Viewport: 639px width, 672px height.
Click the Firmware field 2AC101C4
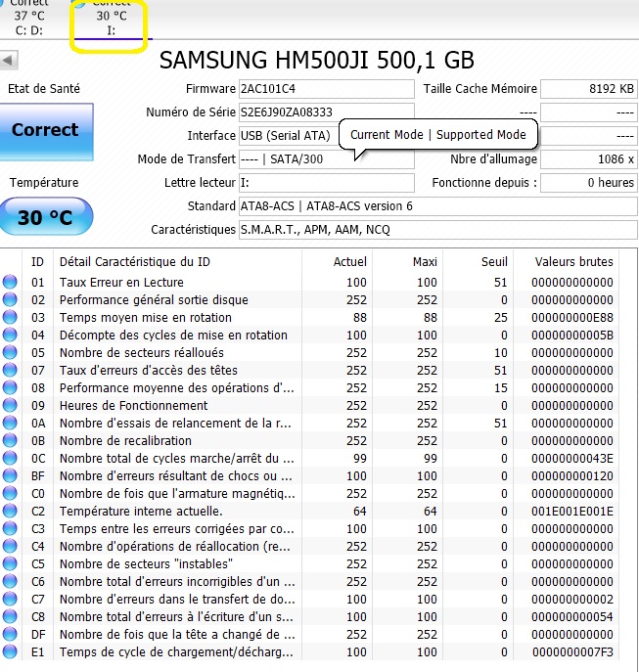coord(327,89)
